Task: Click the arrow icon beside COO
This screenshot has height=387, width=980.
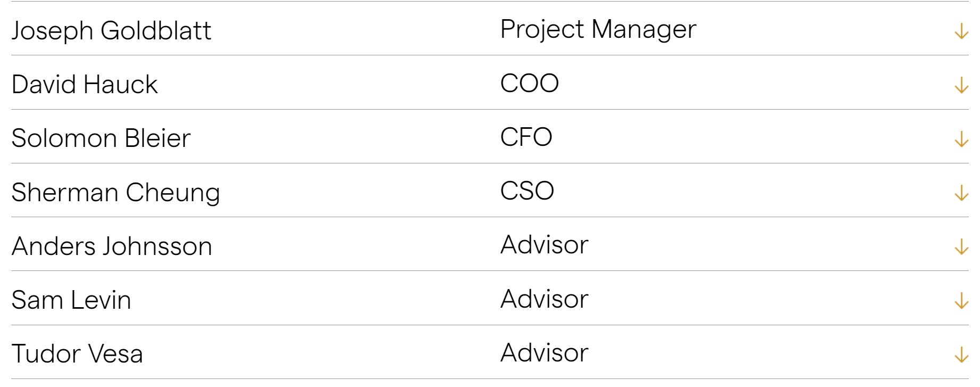Action: pos(961,85)
